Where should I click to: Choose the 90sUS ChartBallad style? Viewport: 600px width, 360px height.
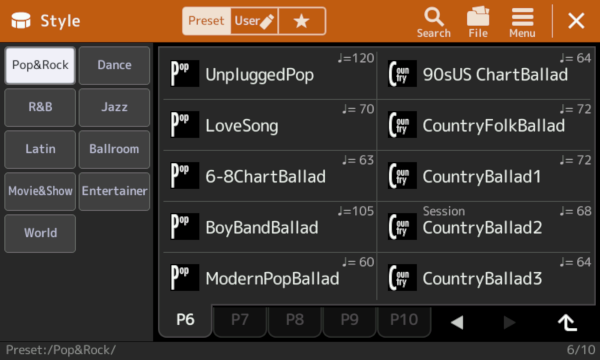coord(485,74)
